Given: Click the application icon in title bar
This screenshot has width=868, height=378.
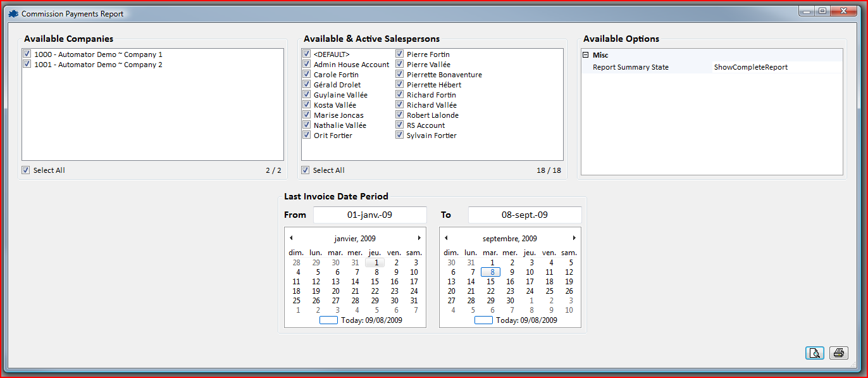Looking at the screenshot, I should click(13, 13).
